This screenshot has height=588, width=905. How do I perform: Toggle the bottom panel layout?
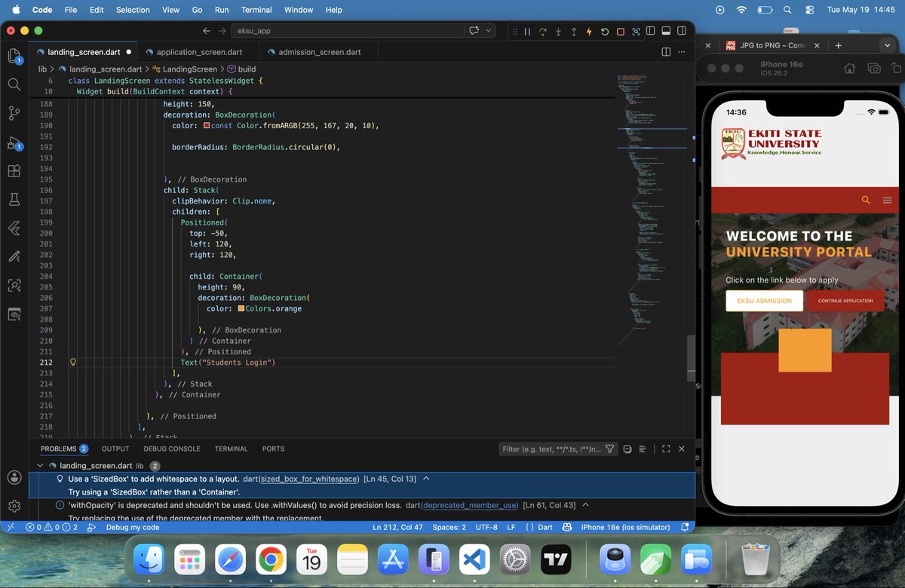(x=666, y=31)
